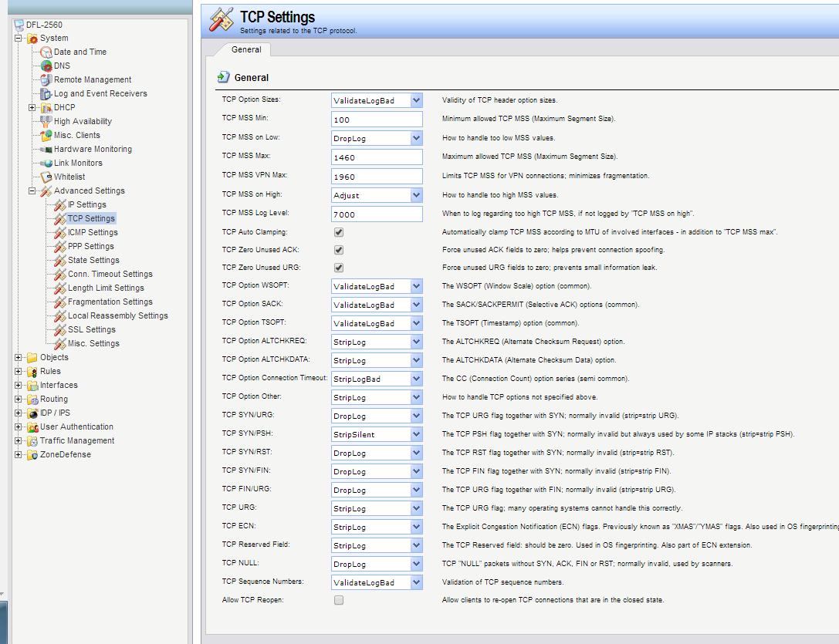Click the Hardware Monitoring icon
This screenshot has height=644, width=839.
pos(46,150)
